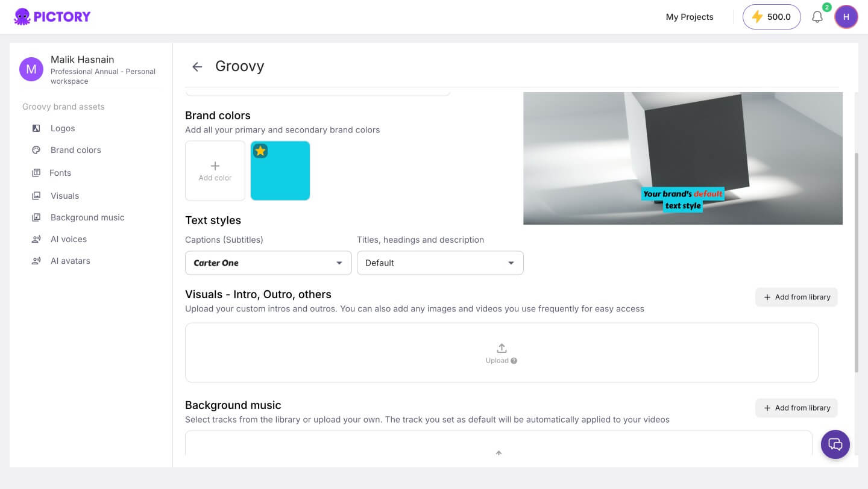868x489 pixels.
Task: Select Brand colors in sidebar
Action: 76,150
